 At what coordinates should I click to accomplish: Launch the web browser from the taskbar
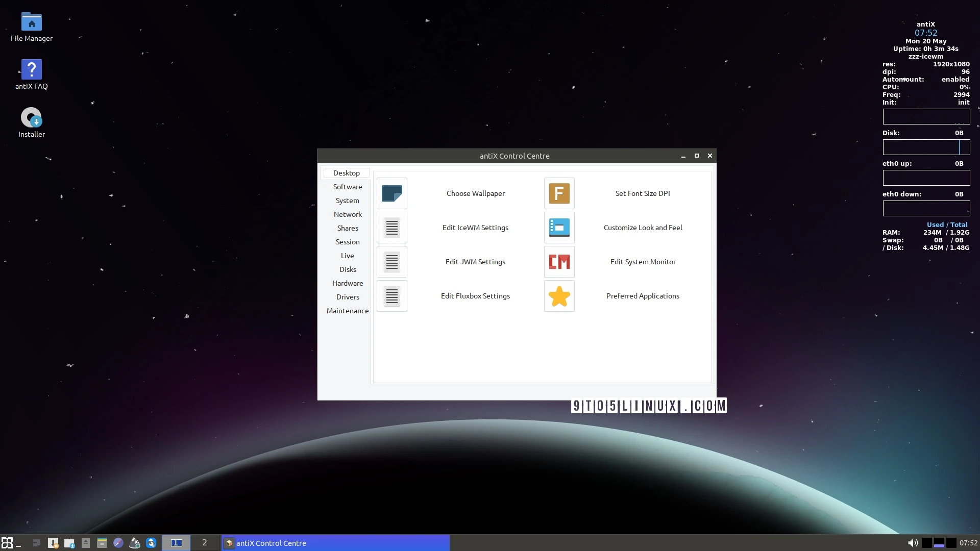(x=118, y=543)
